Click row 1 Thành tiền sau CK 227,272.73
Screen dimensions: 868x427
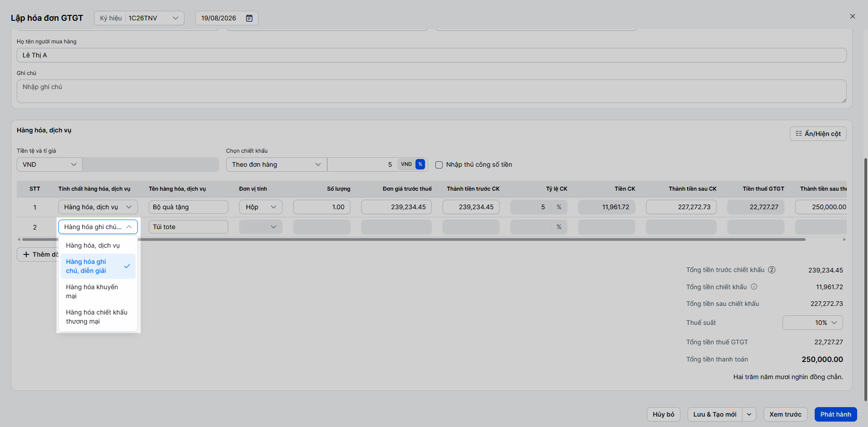point(681,207)
